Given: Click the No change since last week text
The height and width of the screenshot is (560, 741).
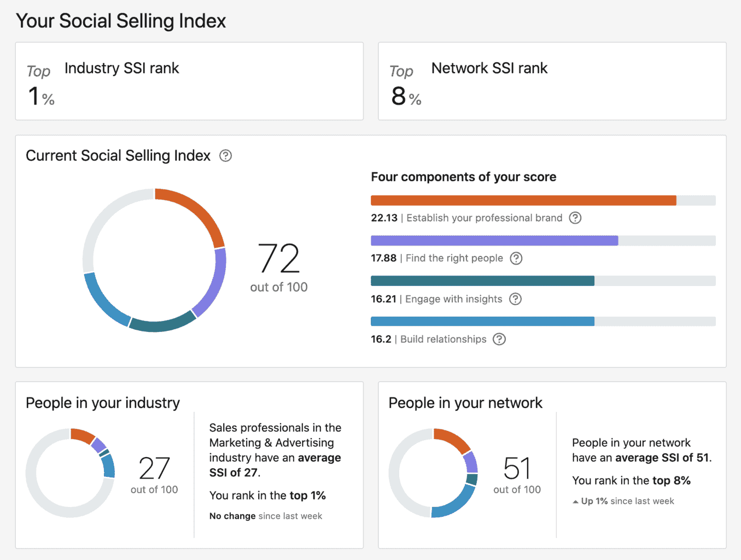Looking at the screenshot, I should 265,516.
